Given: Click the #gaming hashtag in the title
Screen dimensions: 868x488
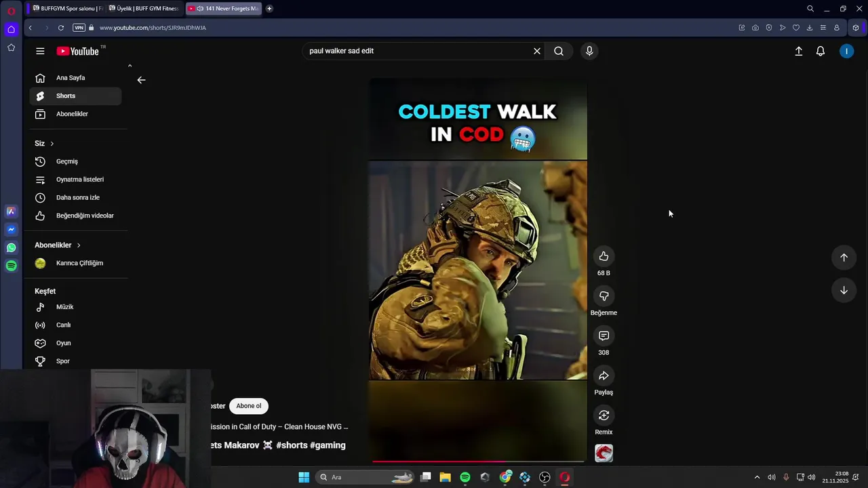Looking at the screenshot, I should click(x=328, y=445).
